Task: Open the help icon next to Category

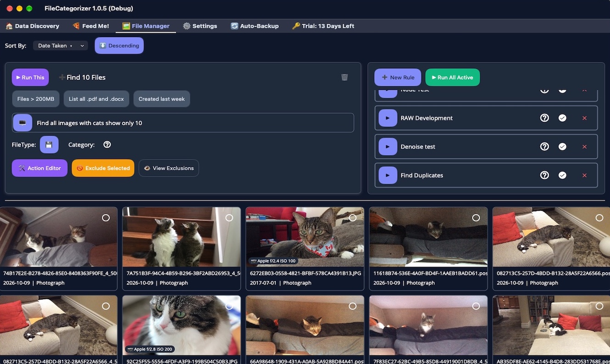Action: [x=107, y=144]
